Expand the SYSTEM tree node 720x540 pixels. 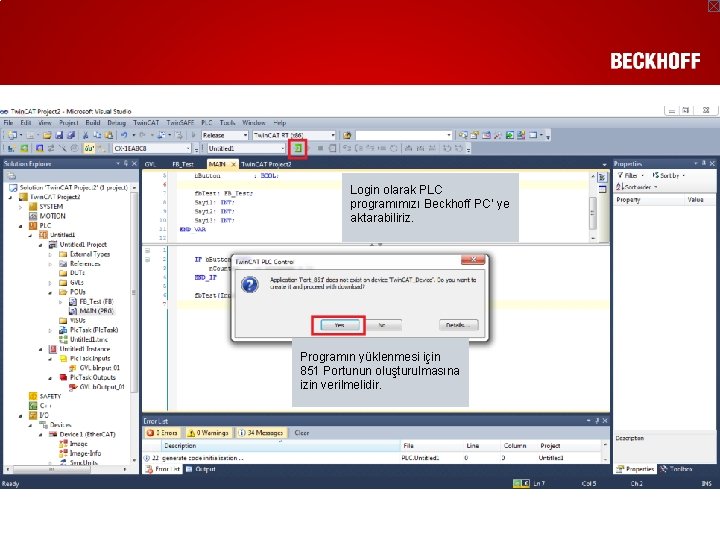coord(20,207)
